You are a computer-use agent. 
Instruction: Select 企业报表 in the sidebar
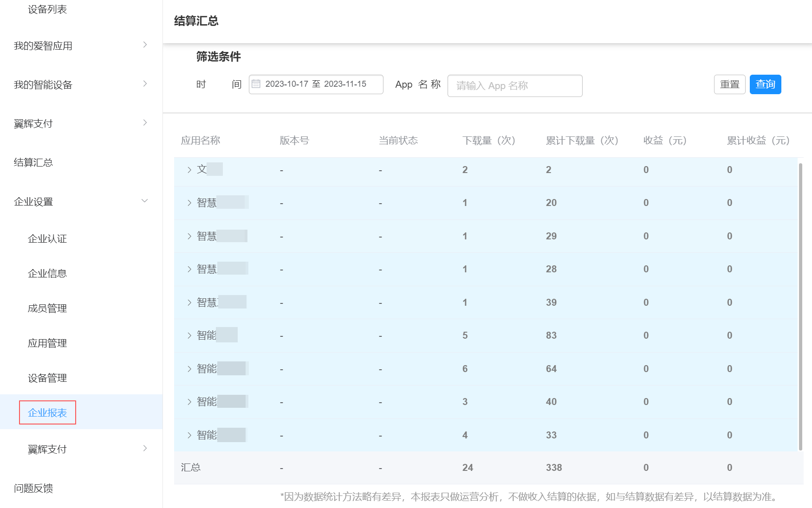pyautogui.click(x=47, y=412)
